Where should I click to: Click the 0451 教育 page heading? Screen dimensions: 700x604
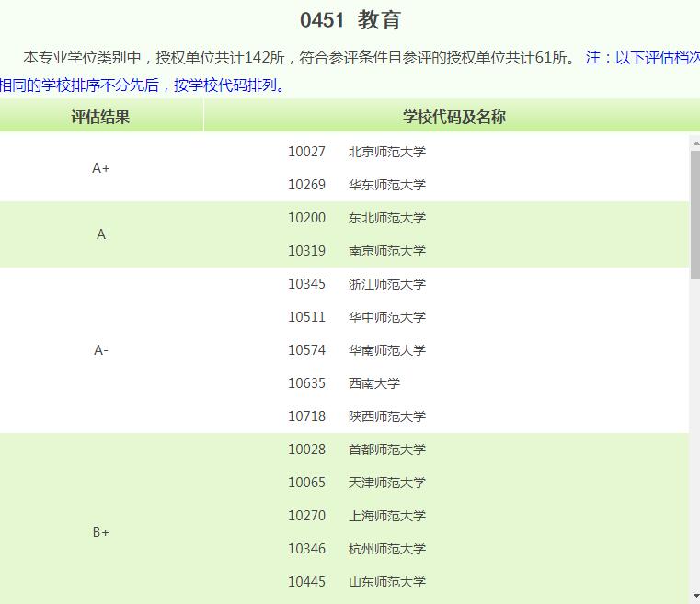(350, 21)
